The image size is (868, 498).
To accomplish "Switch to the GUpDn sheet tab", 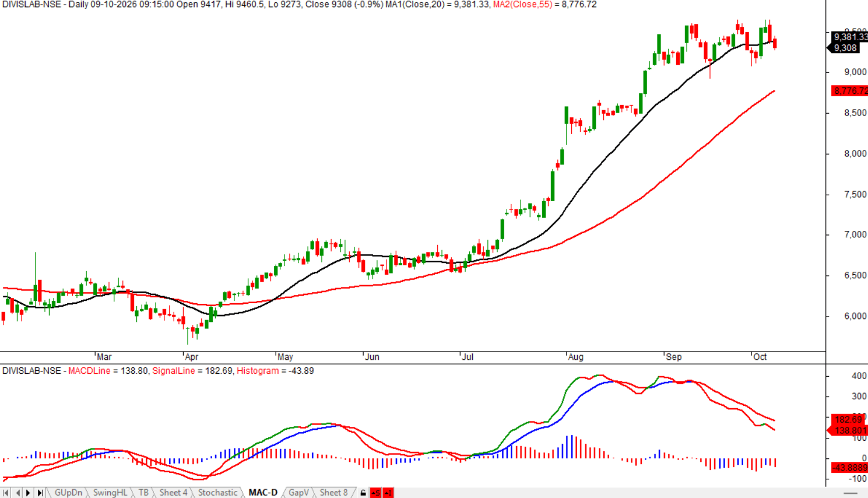I will tap(68, 493).
